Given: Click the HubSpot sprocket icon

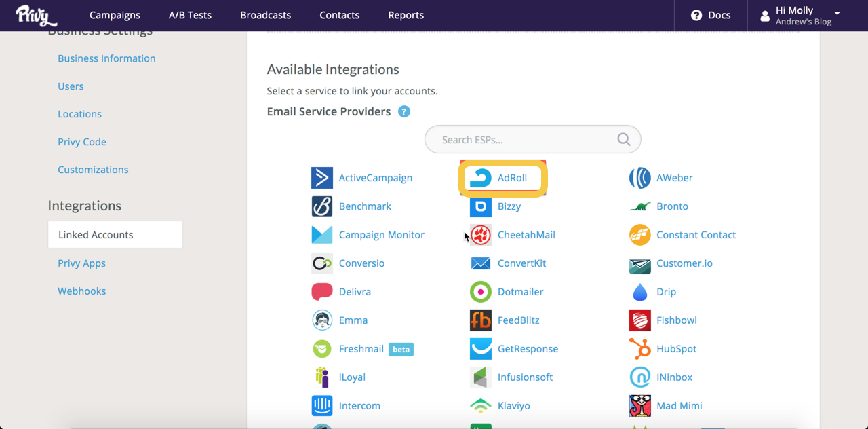Looking at the screenshot, I should click(639, 349).
